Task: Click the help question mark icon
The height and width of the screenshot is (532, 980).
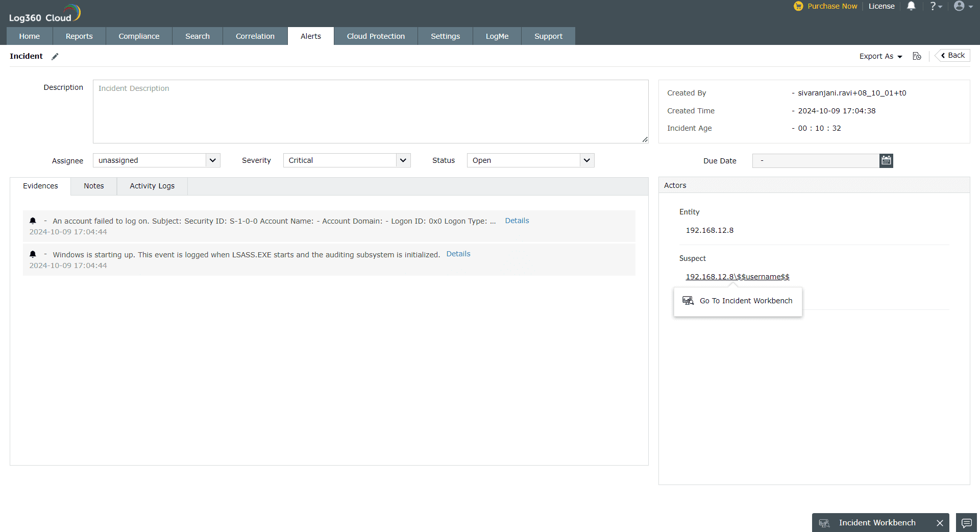Action: point(934,6)
